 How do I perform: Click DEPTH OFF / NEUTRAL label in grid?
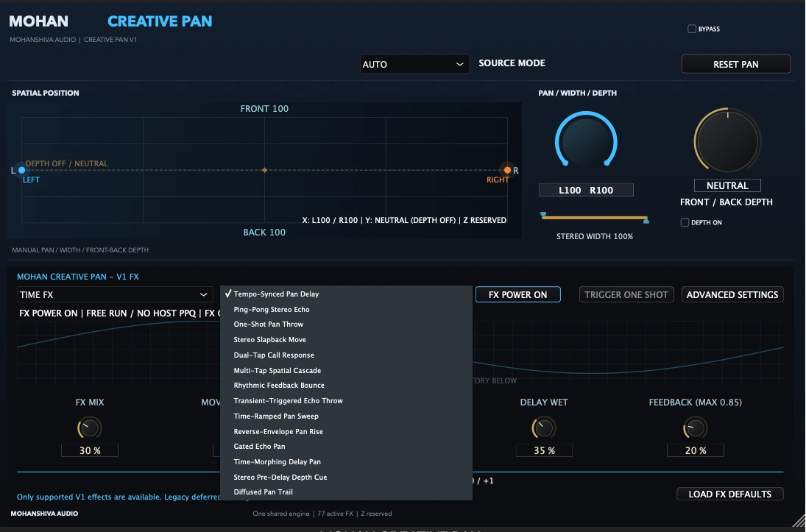click(x=67, y=163)
